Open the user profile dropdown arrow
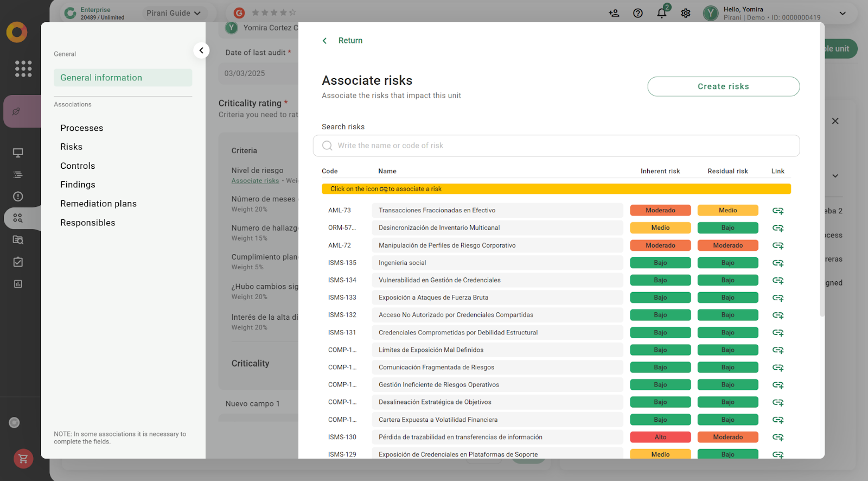Screen dimensions: 868x481 (842, 13)
